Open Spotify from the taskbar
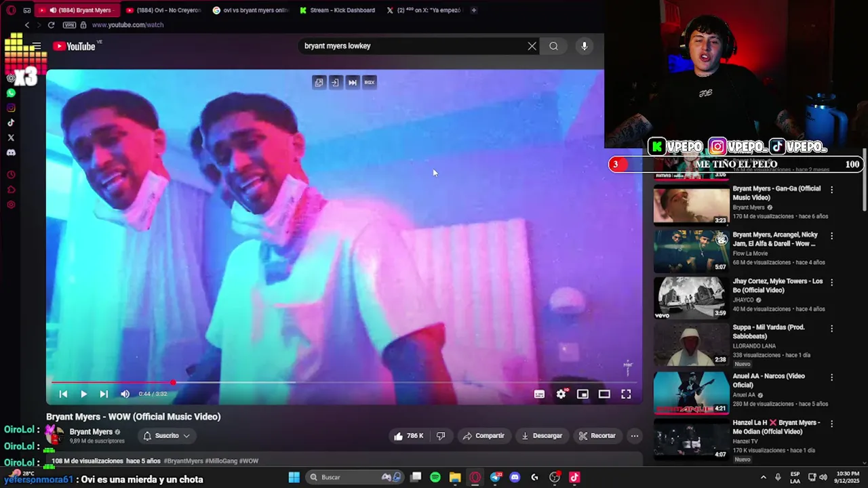Screen dimensions: 868x488 (435, 477)
